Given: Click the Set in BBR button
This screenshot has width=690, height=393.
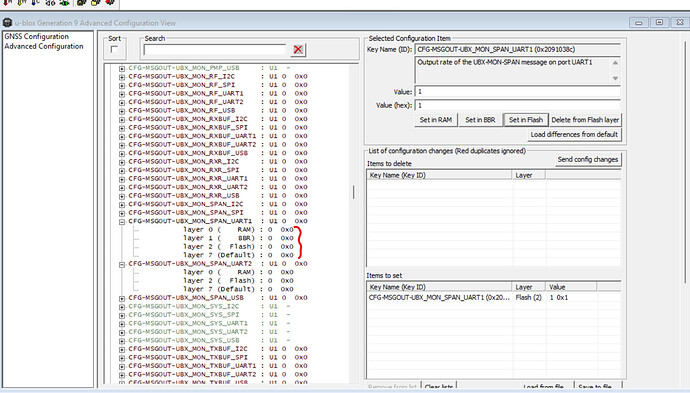Looking at the screenshot, I should pos(480,120).
